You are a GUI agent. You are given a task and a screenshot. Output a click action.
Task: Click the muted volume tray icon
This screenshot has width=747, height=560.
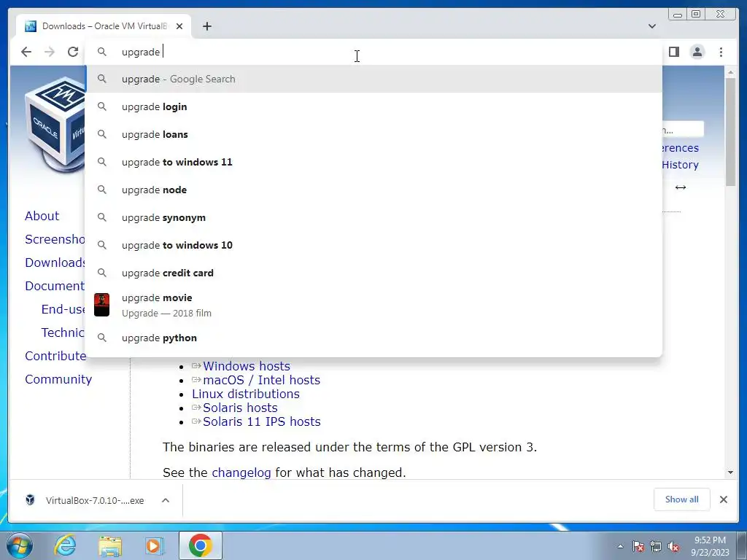(x=673, y=546)
